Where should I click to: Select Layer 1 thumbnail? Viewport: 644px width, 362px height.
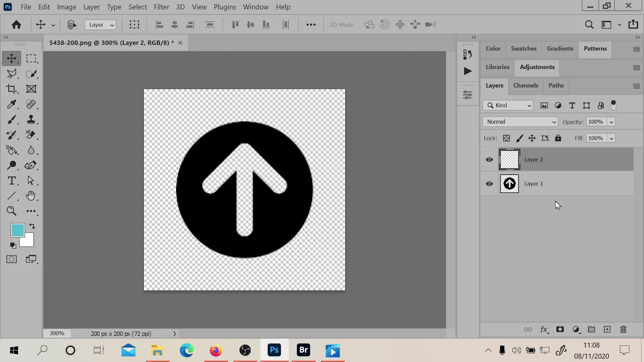click(x=509, y=184)
